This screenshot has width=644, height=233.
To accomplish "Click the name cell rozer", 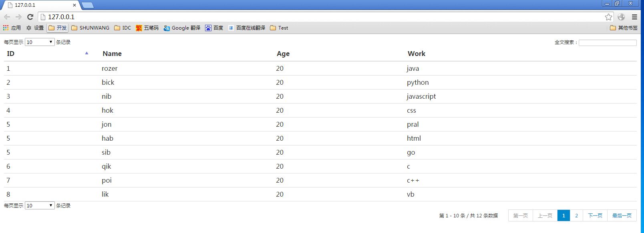I will tap(110, 68).
